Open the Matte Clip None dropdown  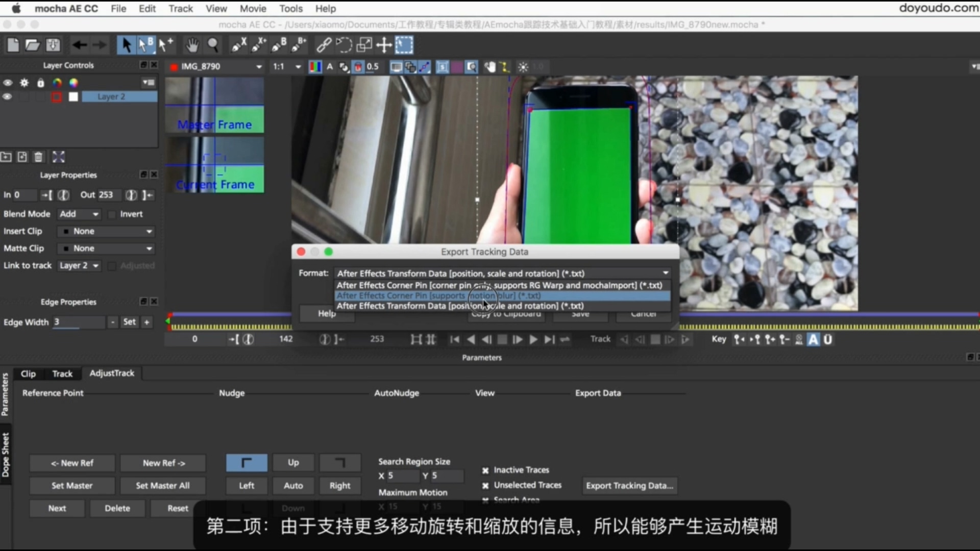(106, 248)
